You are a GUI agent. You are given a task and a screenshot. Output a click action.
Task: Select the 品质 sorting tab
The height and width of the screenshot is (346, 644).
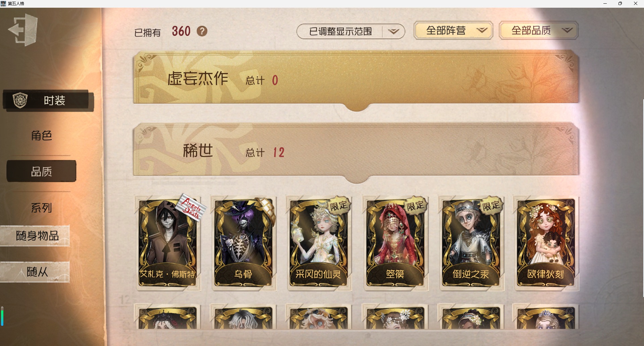42,171
